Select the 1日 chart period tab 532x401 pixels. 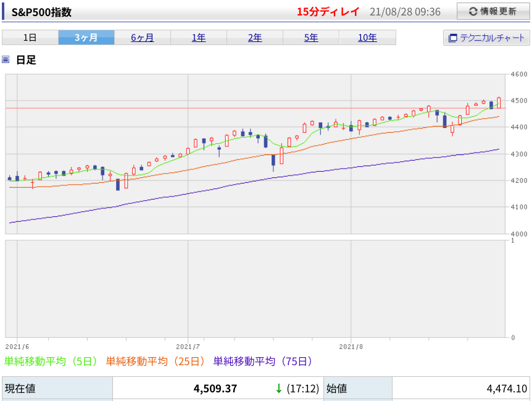[30, 37]
